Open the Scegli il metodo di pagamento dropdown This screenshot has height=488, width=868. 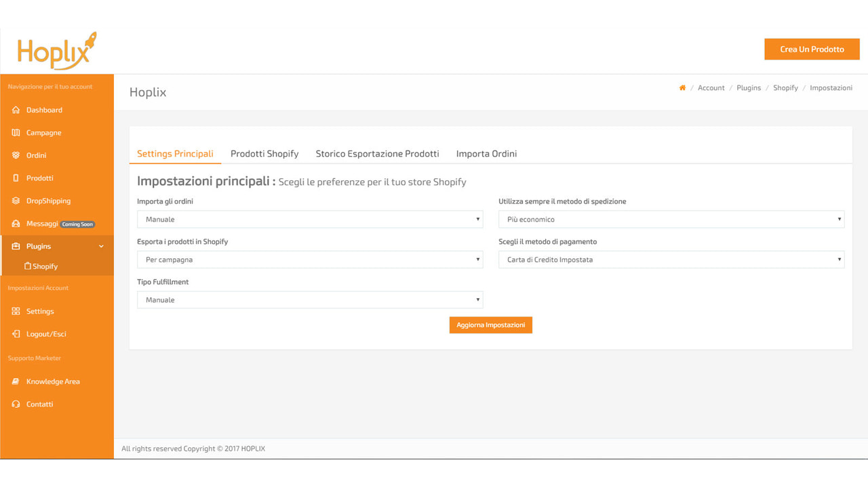[x=671, y=259]
